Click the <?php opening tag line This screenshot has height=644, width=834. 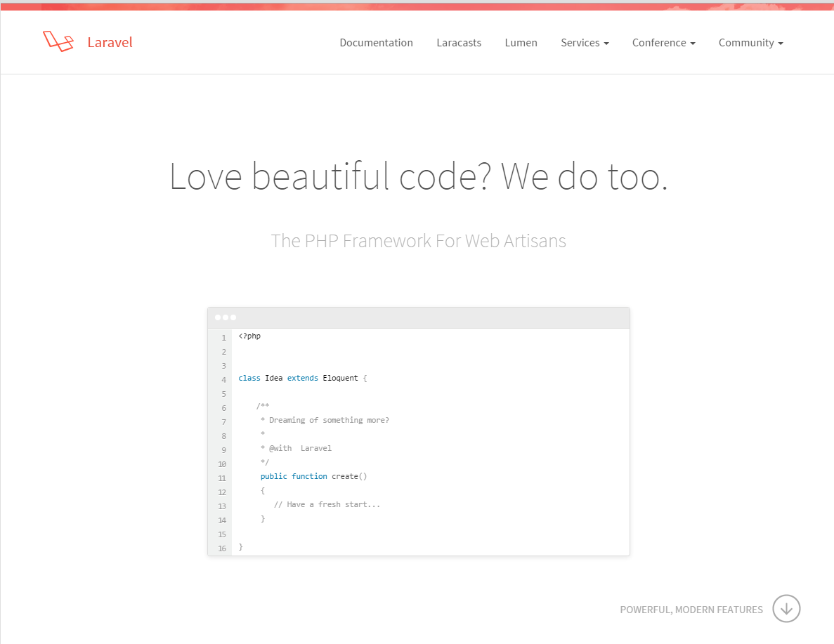tap(249, 336)
